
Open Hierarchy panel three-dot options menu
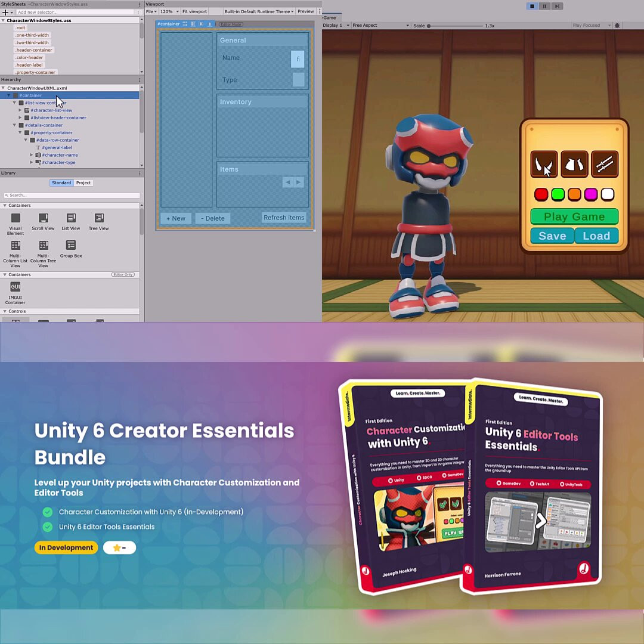click(x=140, y=80)
